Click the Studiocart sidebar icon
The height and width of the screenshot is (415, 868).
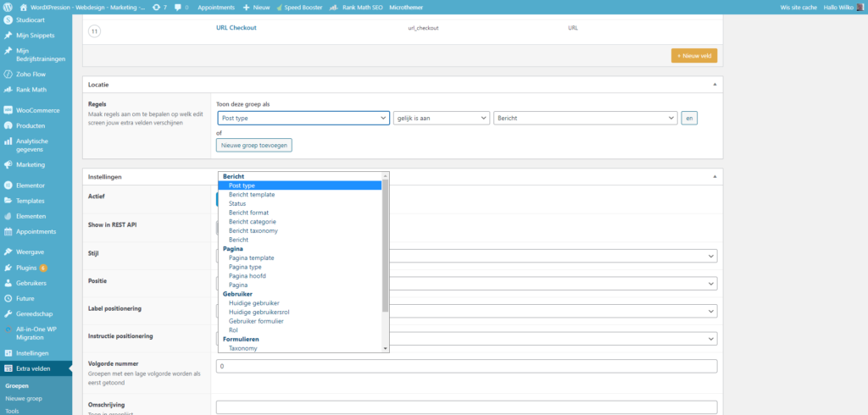tap(8, 20)
